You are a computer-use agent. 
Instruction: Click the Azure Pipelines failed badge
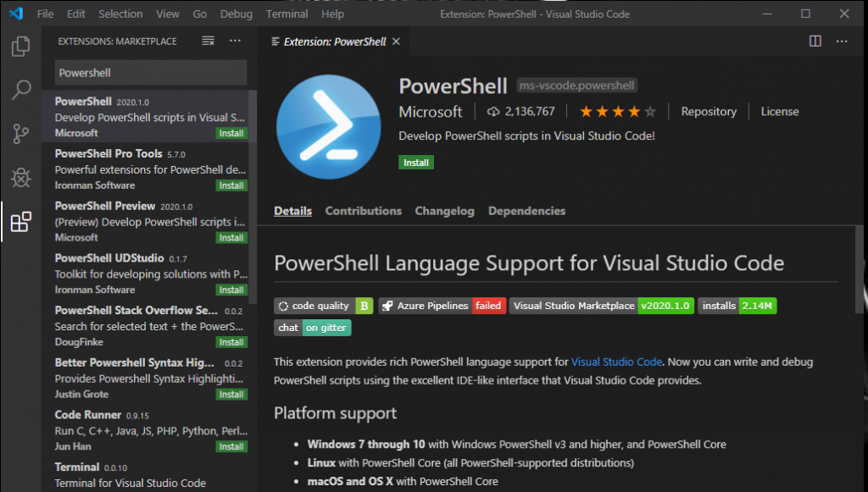[442, 306]
